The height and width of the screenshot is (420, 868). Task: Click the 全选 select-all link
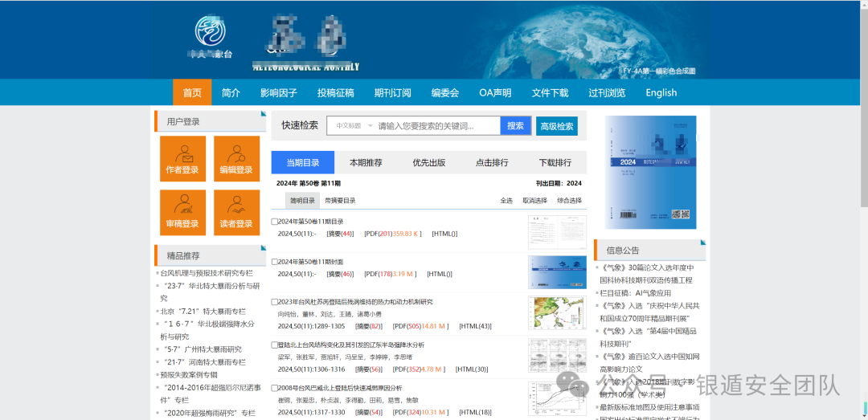[506, 200]
